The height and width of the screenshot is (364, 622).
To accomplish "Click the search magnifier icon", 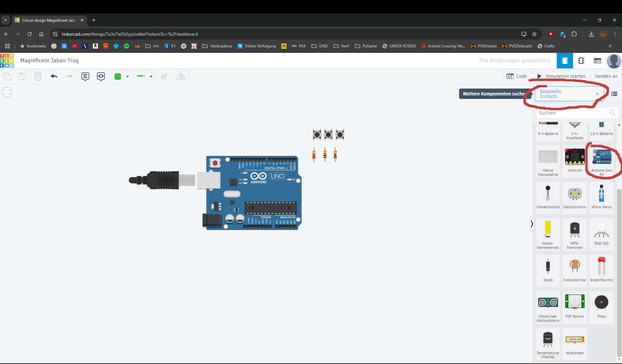I will pos(612,113).
